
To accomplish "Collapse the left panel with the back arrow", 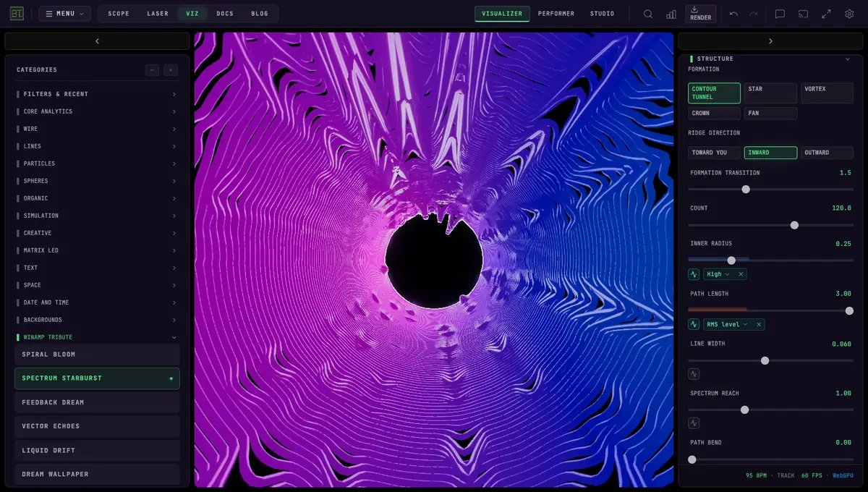I will click(x=97, y=41).
